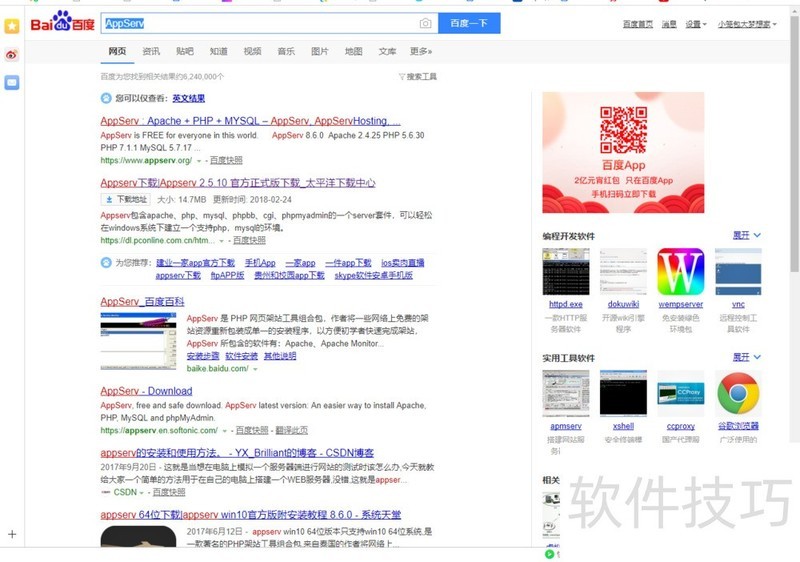800x562 pixels.
Task: Open the vnc software thumbnail
Action: tap(738, 271)
